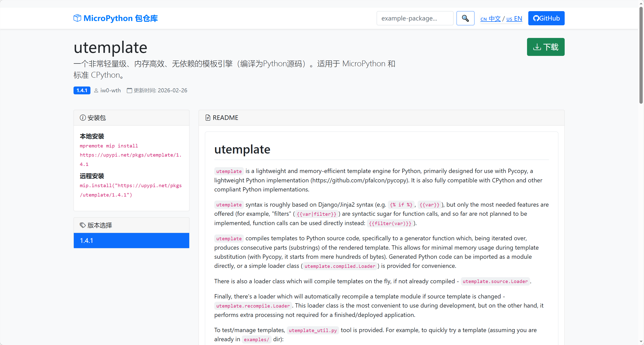Image resolution: width=644 pixels, height=345 pixels.
Task: Click the vertical scrollbar thumb
Action: click(641, 55)
